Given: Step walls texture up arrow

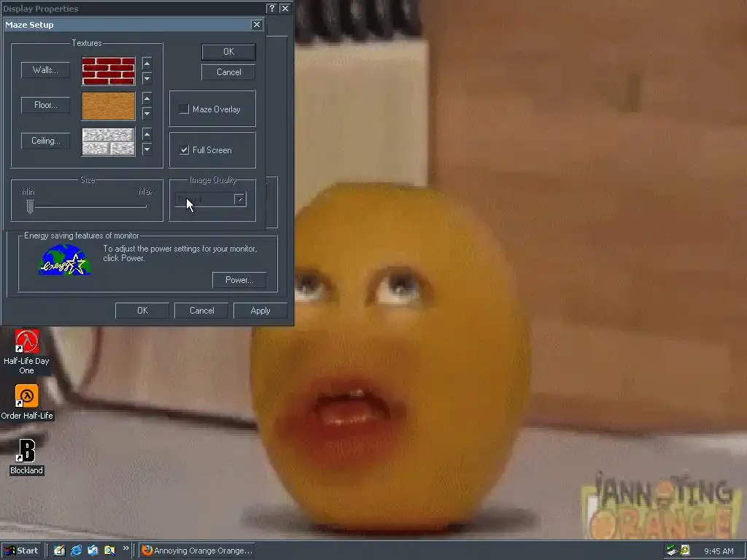Looking at the screenshot, I should pyautogui.click(x=147, y=63).
